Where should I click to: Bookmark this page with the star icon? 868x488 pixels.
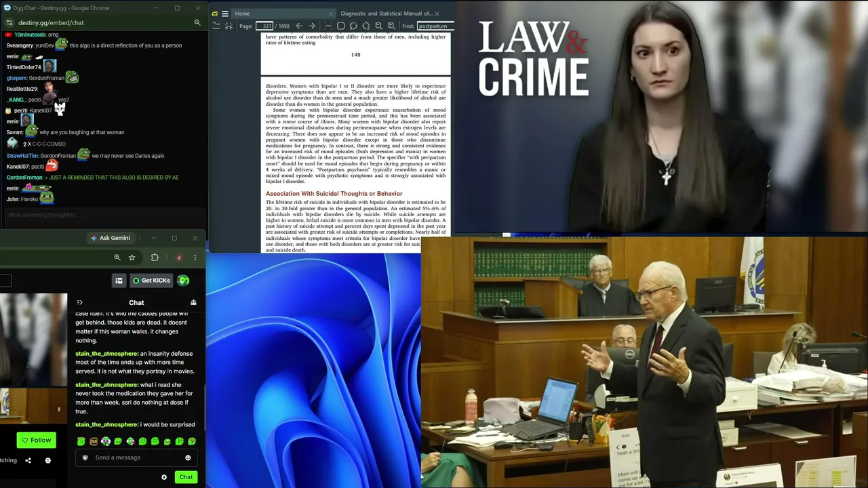(132, 258)
